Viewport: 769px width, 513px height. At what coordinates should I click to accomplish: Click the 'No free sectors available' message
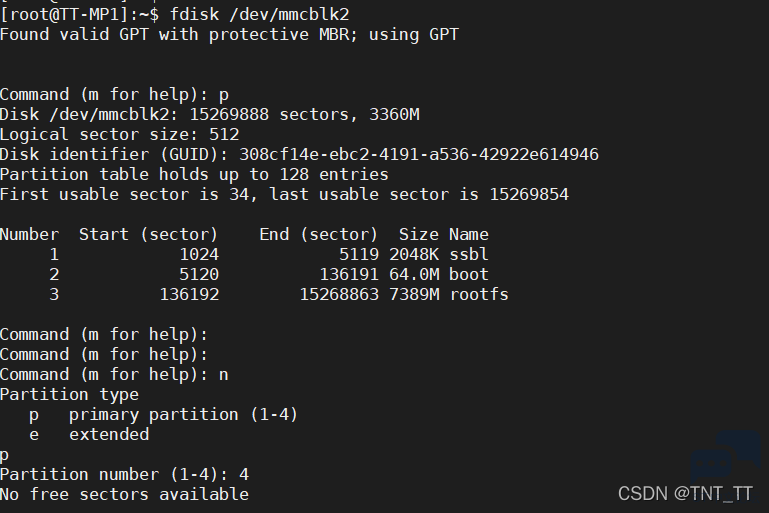(125, 494)
